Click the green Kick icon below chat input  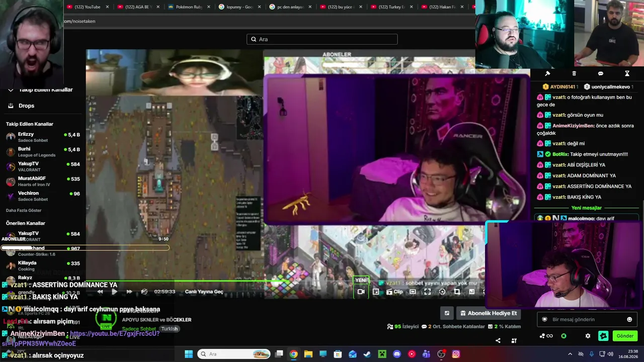coord(564,336)
